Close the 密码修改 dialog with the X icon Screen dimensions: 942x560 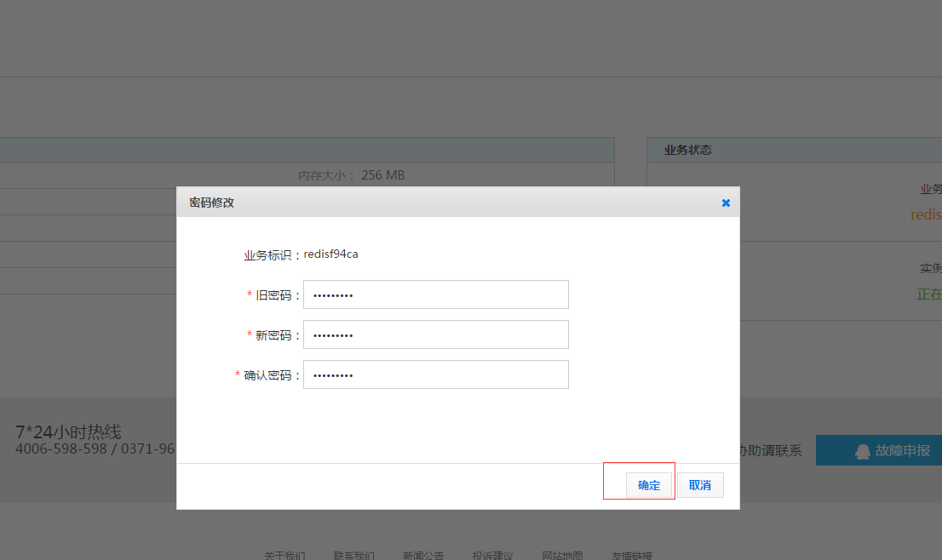pyautogui.click(x=726, y=203)
